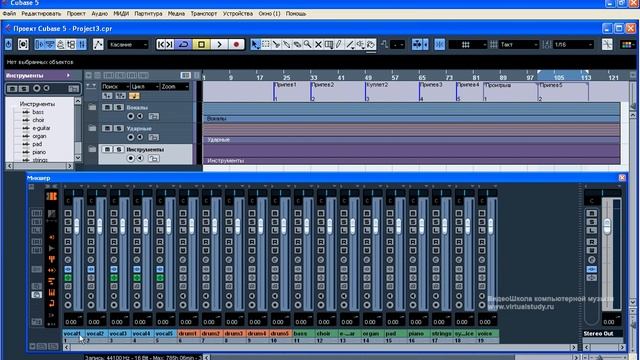The width and height of the screenshot is (640, 360).
Task: Select the strings channel name label
Action: 441,333
